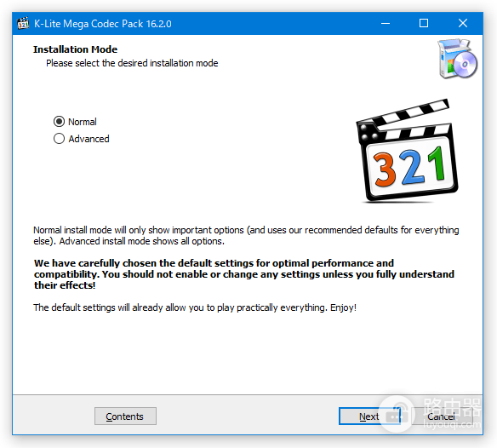Click the word 'Normal' beside its radio button

(x=83, y=122)
